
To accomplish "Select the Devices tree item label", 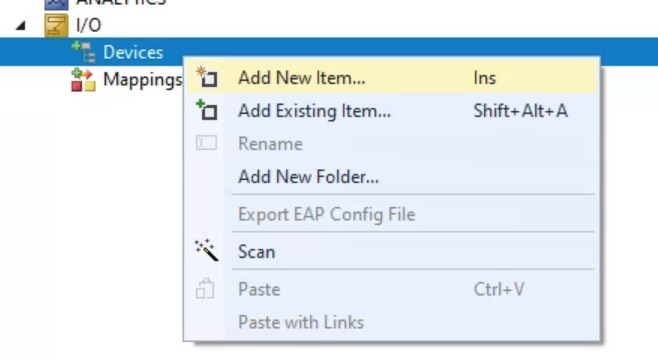I will (x=133, y=52).
